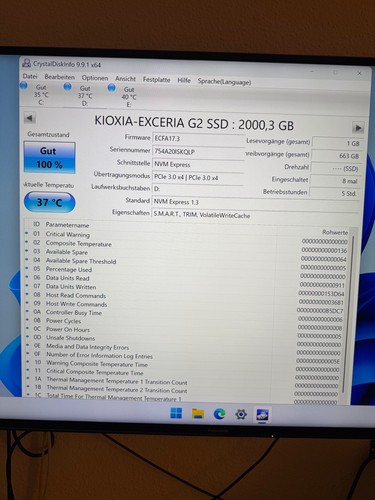Viewport: 375px width, 500px height.
Task: Open the Optionen menu
Action: click(95, 78)
